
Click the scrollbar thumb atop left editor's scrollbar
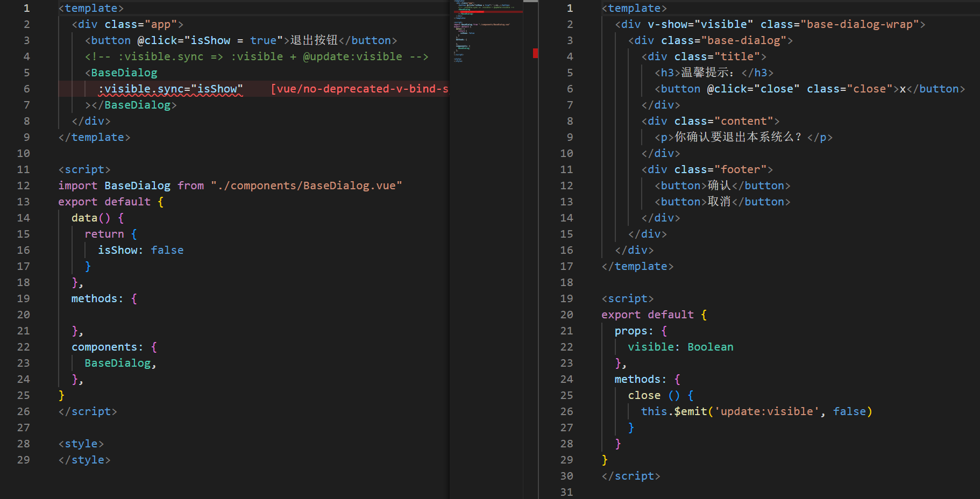(531, 1)
